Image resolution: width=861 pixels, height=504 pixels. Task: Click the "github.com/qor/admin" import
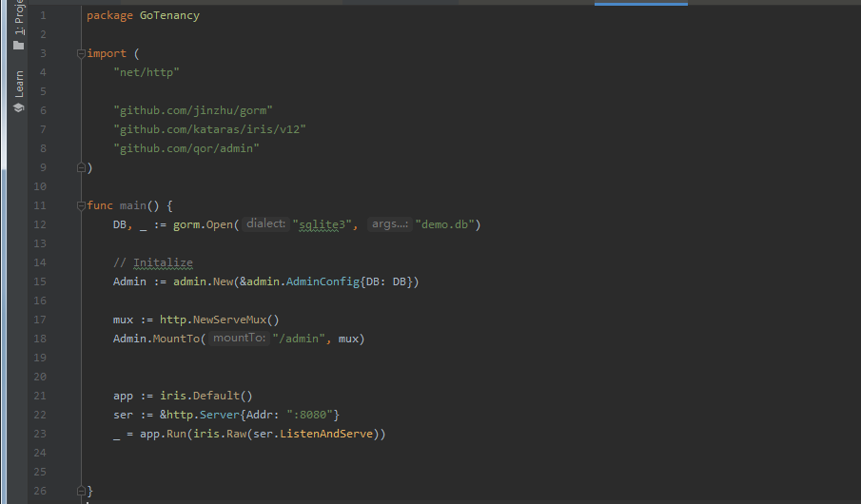pyautogui.click(x=186, y=148)
